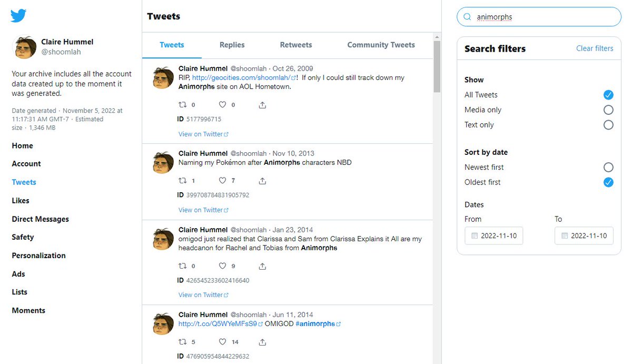The height and width of the screenshot is (364, 632).
Task: Open Safety in the sidebar
Action: tap(23, 237)
